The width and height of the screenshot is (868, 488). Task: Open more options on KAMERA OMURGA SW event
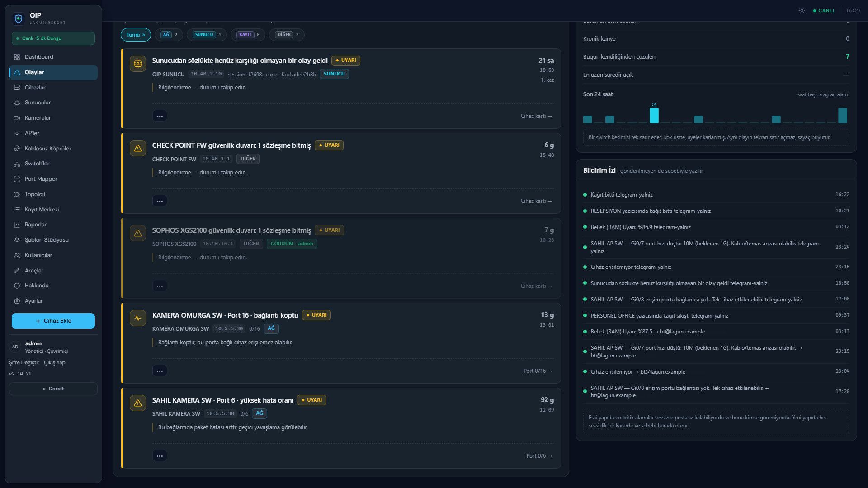point(160,371)
